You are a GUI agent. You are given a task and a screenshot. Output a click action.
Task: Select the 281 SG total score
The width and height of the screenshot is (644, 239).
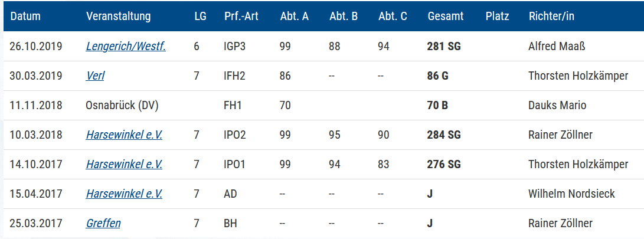444,47
